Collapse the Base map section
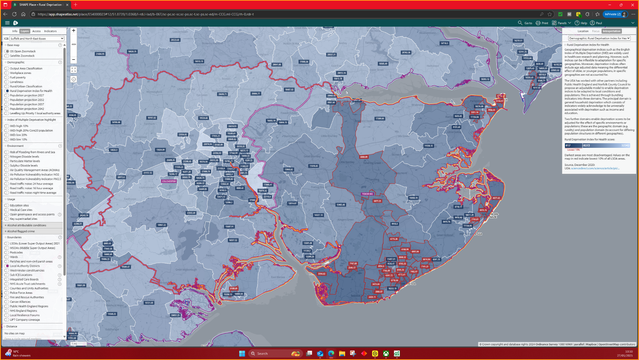This screenshot has width=639, height=360. tap(12, 45)
